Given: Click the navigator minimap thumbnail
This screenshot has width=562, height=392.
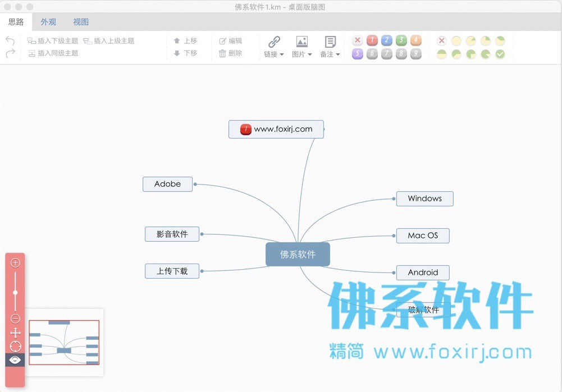Looking at the screenshot, I should tap(64, 343).
